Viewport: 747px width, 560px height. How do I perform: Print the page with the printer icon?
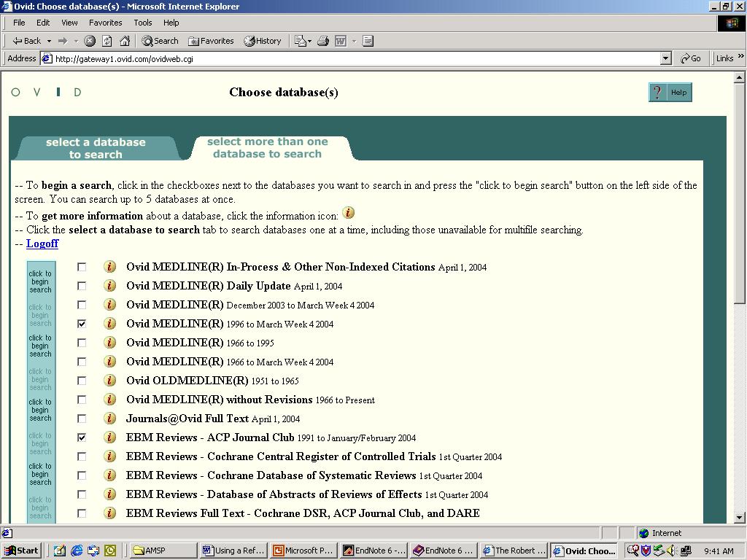323,41
